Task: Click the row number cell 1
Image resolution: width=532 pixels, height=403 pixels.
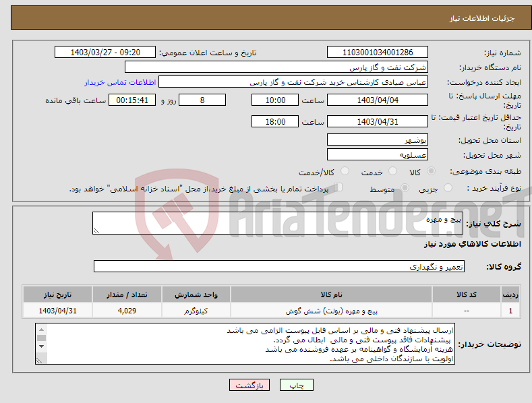Action: pyautogui.click(x=510, y=311)
